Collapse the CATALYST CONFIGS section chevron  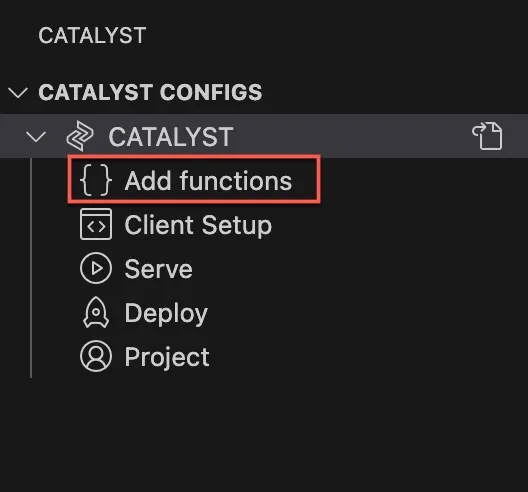click(18, 93)
